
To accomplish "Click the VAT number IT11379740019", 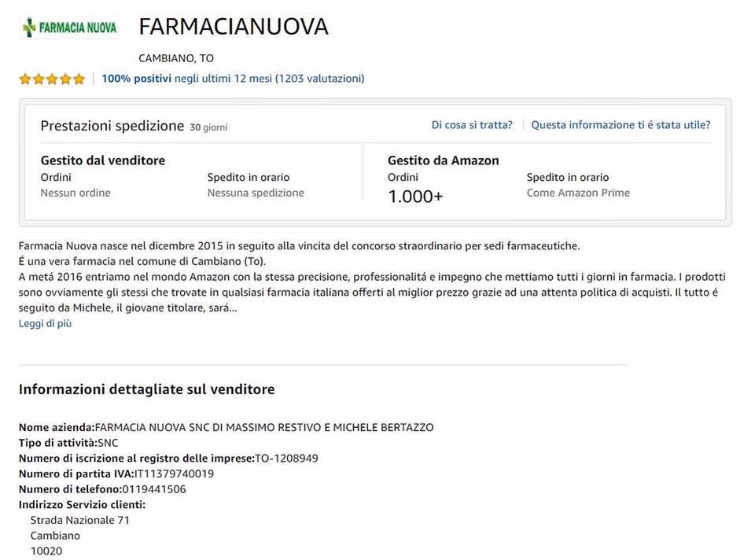I will [x=174, y=473].
